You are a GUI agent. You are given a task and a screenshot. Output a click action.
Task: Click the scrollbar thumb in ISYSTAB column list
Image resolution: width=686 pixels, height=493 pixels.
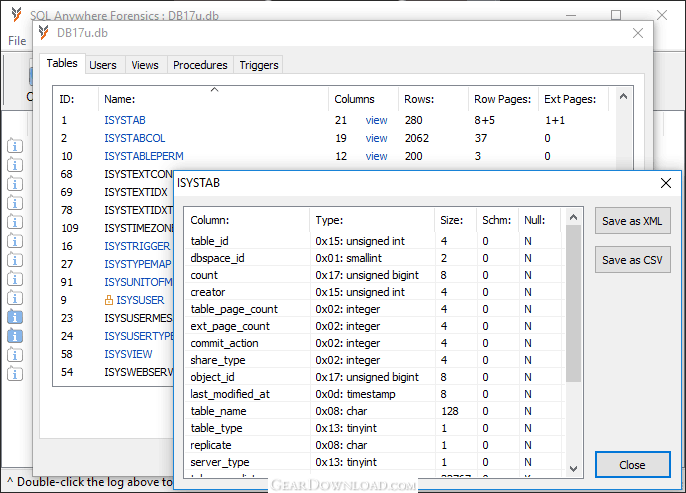pos(574,304)
